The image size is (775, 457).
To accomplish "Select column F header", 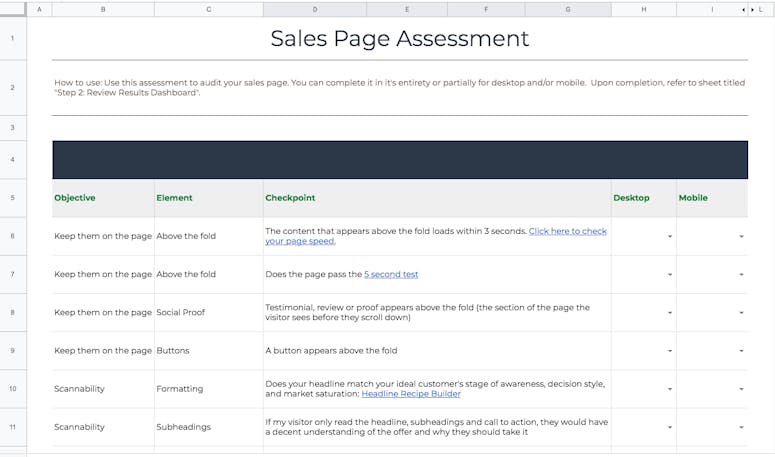I will [x=486, y=9].
